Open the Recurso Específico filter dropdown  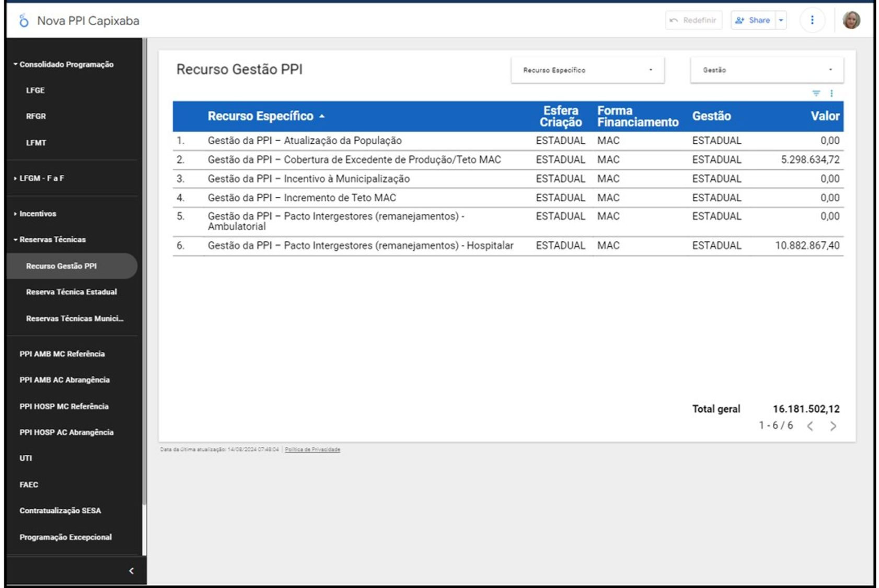587,70
